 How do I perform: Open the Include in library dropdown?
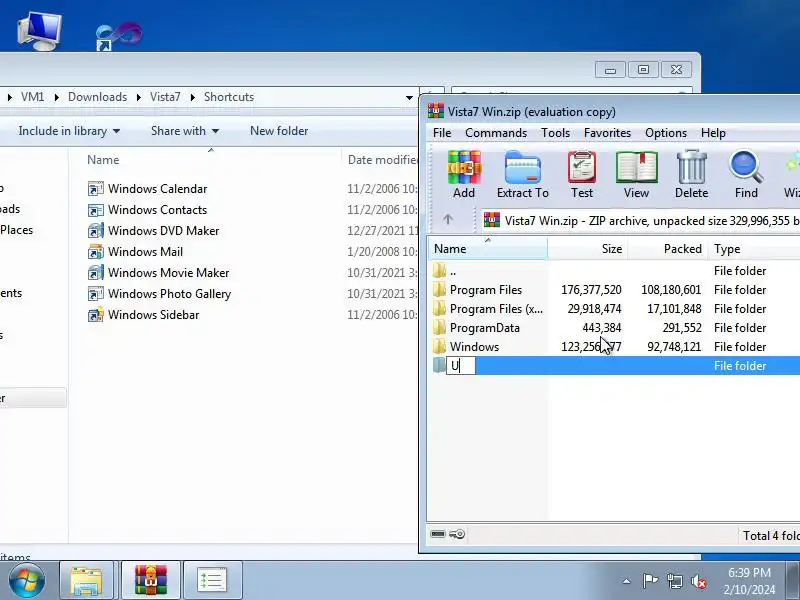pos(69,131)
